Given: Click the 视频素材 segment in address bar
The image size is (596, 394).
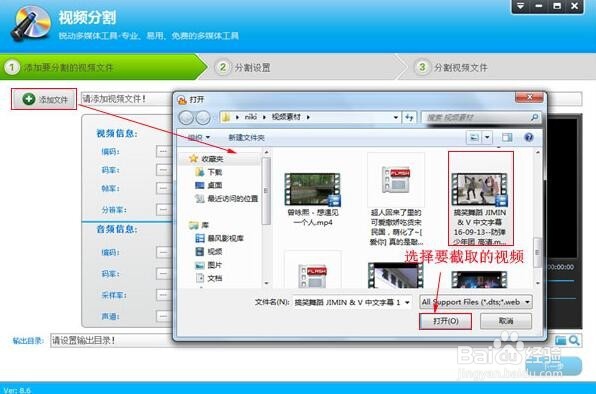Looking at the screenshot, I should pyautogui.click(x=286, y=117).
